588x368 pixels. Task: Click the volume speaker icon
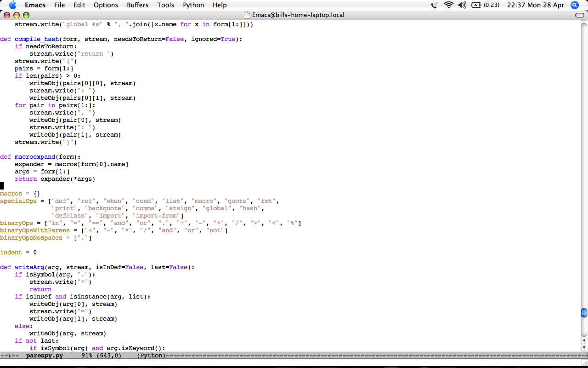pyautogui.click(x=462, y=5)
